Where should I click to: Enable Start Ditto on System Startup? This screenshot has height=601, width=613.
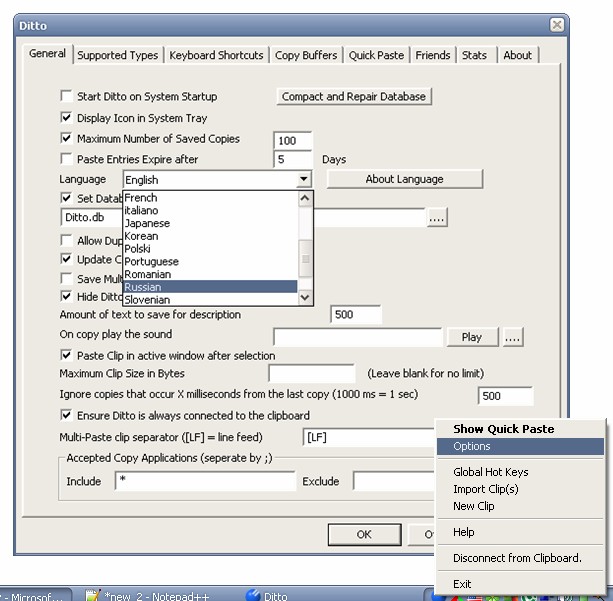[66, 96]
